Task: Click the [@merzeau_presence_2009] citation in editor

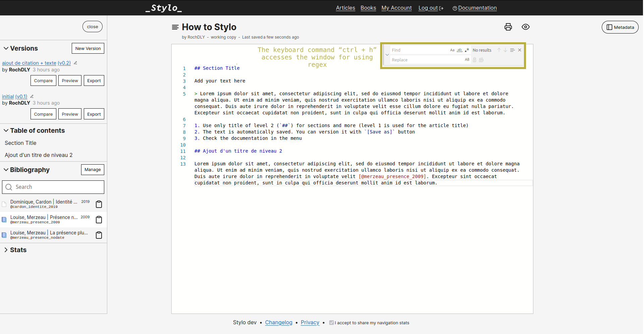Action: click(x=393, y=176)
